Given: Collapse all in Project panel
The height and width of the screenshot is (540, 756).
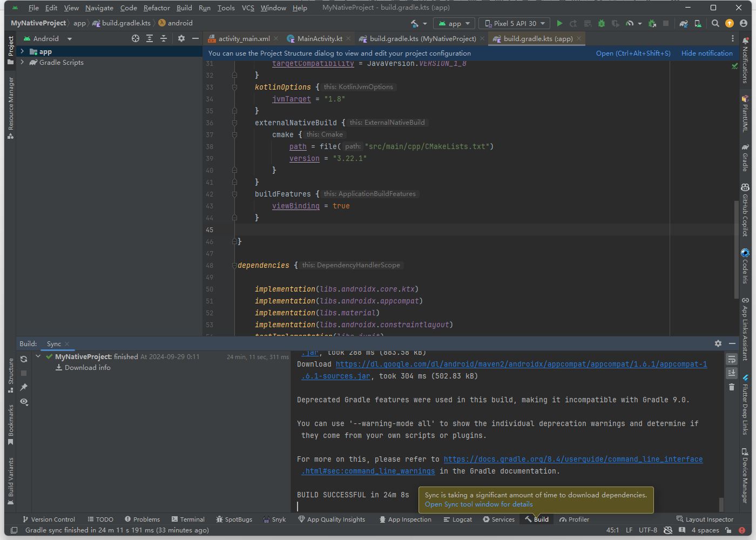Looking at the screenshot, I should pos(164,38).
